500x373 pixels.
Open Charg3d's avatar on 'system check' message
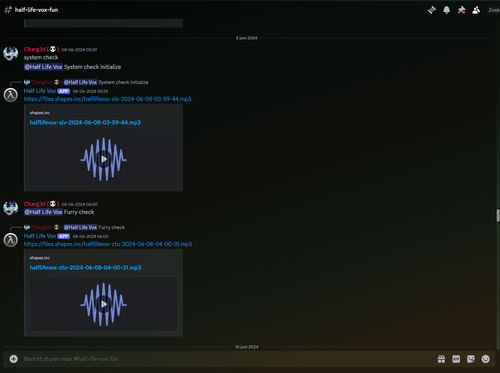tap(11, 53)
